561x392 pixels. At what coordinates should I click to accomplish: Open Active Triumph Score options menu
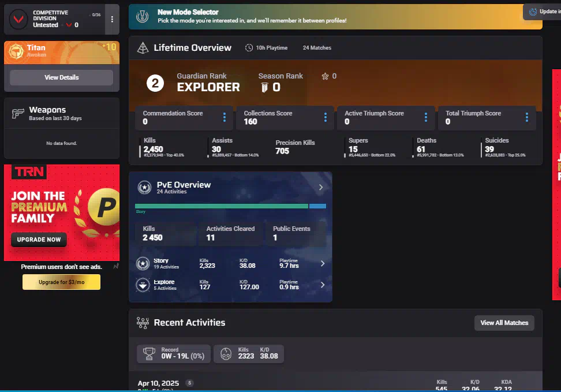(x=426, y=118)
